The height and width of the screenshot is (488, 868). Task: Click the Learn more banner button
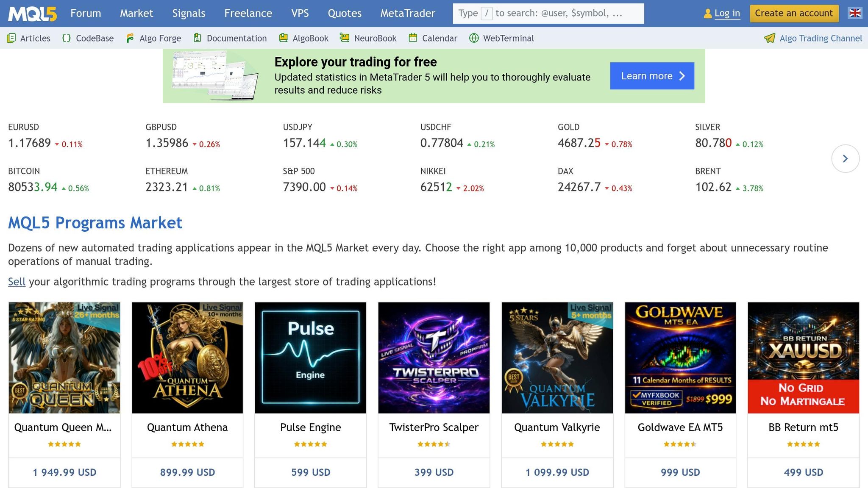pos(652,76)
